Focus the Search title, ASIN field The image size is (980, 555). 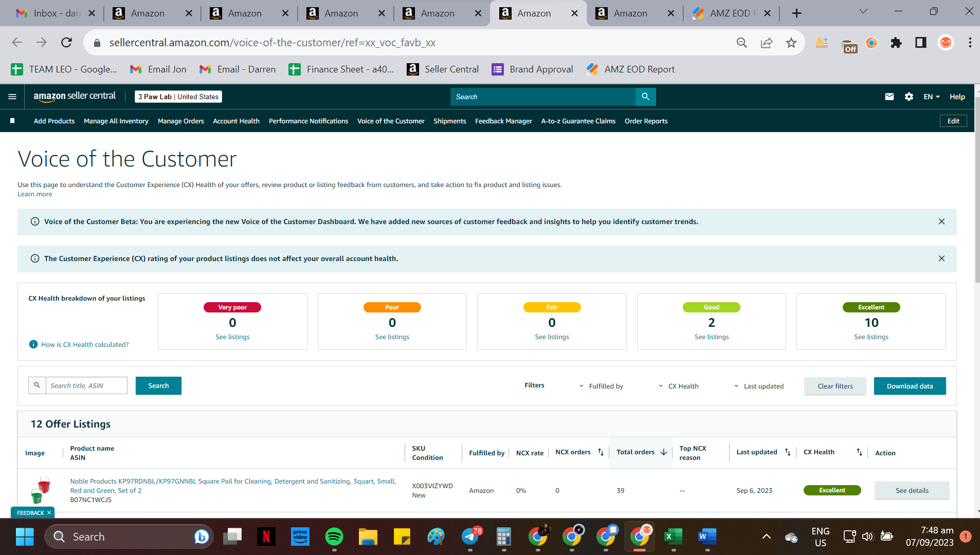click(x=86, y=385)
